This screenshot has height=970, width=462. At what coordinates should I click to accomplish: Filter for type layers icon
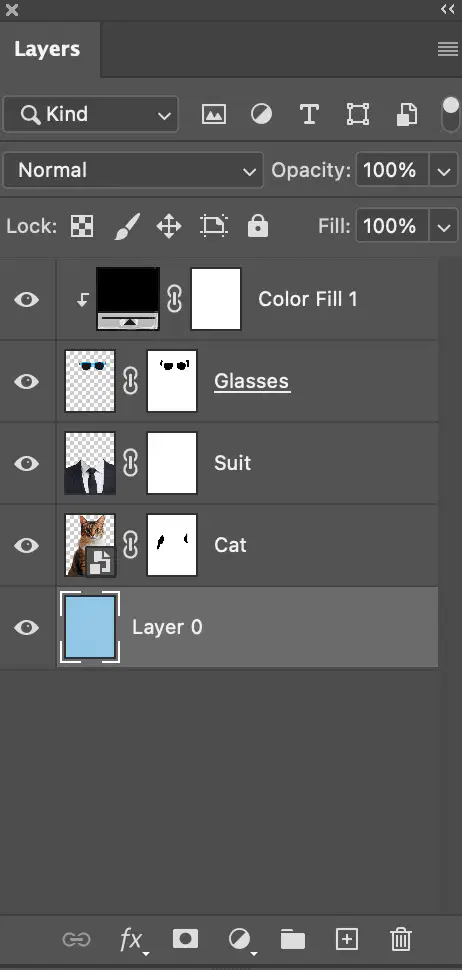309,114
